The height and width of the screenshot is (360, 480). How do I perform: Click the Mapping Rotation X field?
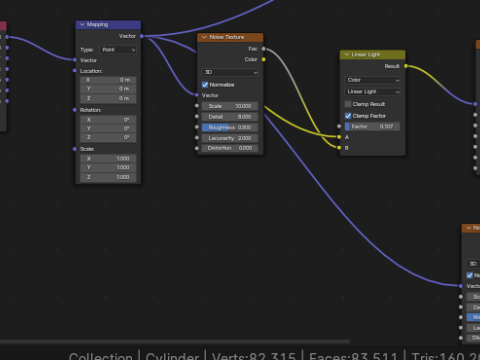pos(108,120)
